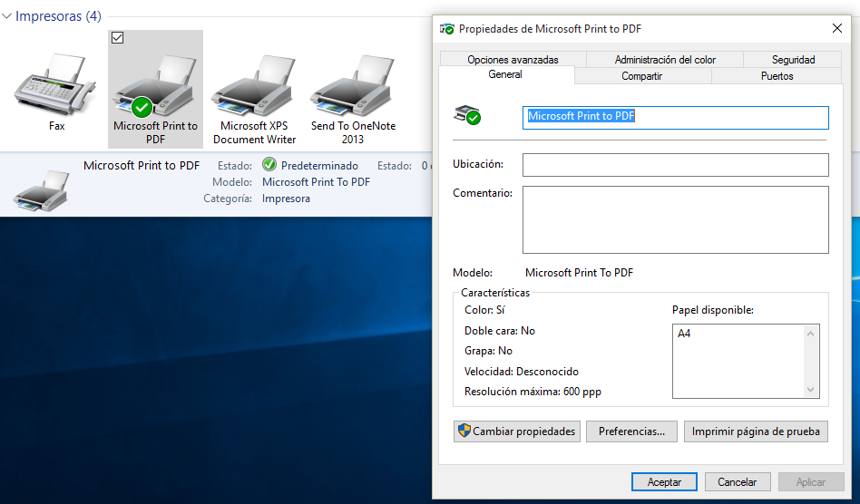The height and width of the screenshot is (504, 860).
Task: Select the Microsoft XPS Document Writer icon
Action: (x=253, y=85)
